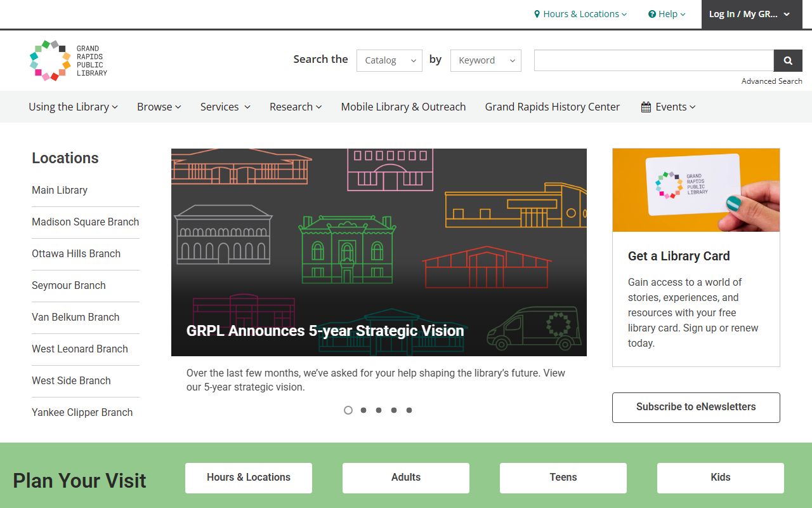Click the magnifying glass search button
This screenshot has width=812, height=508.
788,60
